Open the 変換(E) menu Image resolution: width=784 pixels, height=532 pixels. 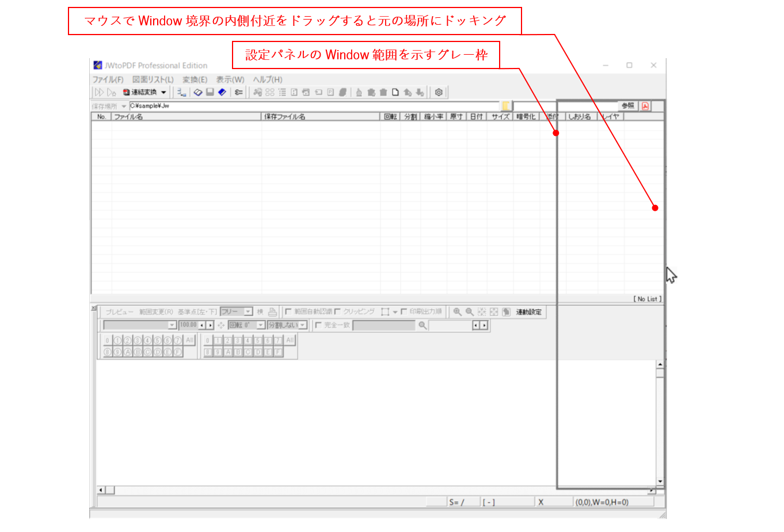coord(195,79)
